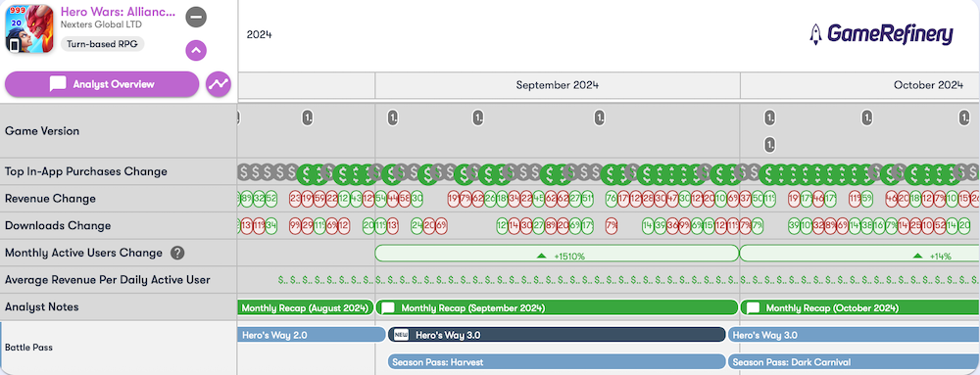The width and height of the screenshot is (980, 375).
Task: Click the red 58 Revenue Change bubble
Action: pyautogui.click(x=405, y=199)
